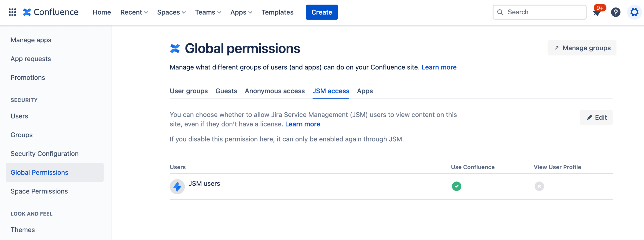Click the Manage groups button

pos(582,48)
